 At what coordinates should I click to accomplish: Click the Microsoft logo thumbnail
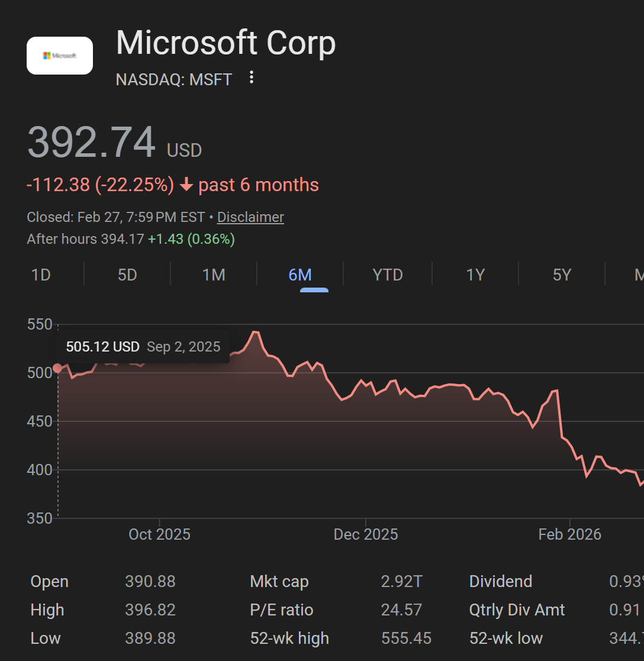[x=60, y=56]
